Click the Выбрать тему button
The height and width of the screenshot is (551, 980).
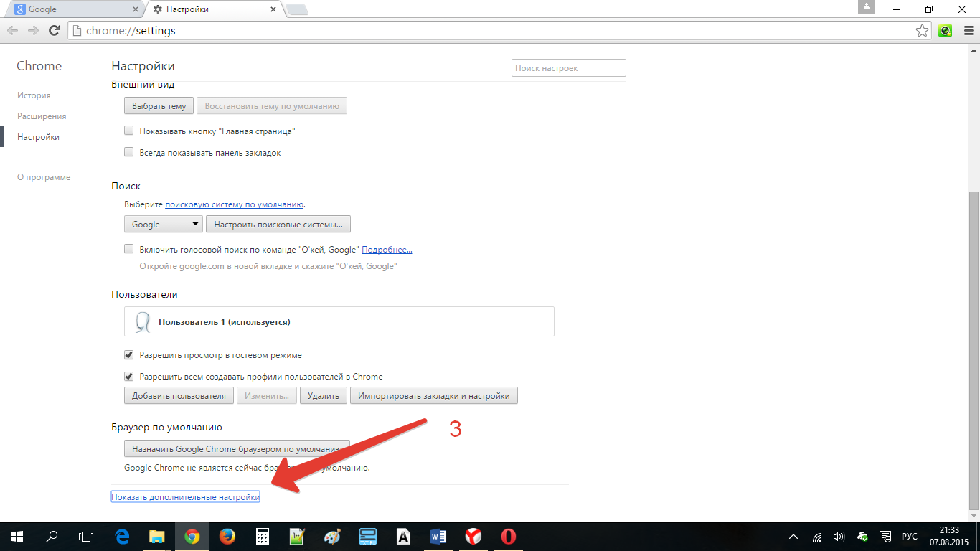point(159,105)
